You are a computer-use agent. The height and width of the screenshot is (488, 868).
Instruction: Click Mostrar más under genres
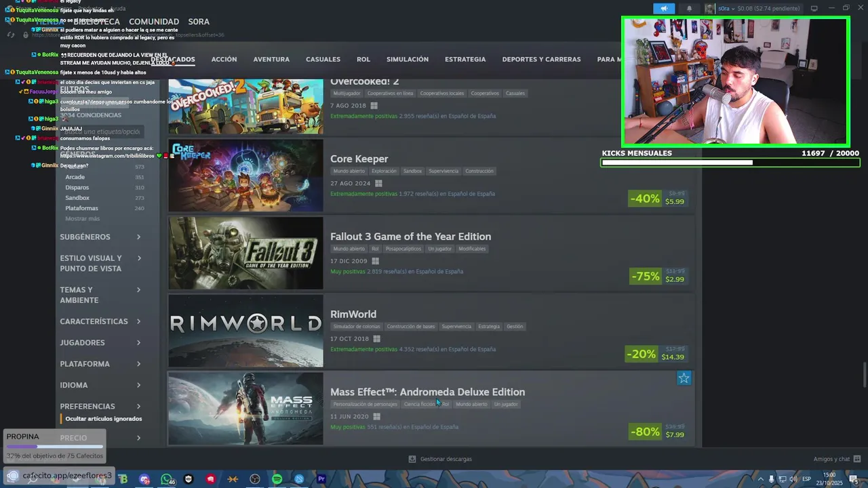pos(82,219)
